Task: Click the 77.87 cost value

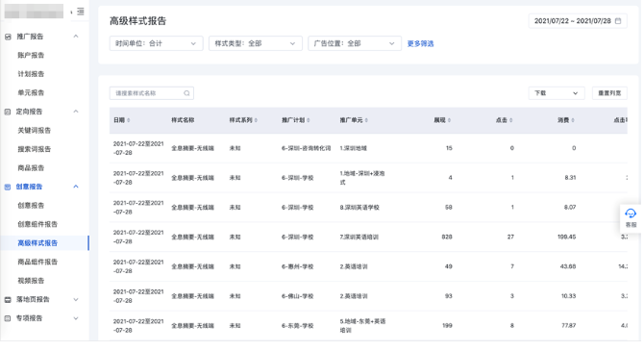Action: click(568, 326)
